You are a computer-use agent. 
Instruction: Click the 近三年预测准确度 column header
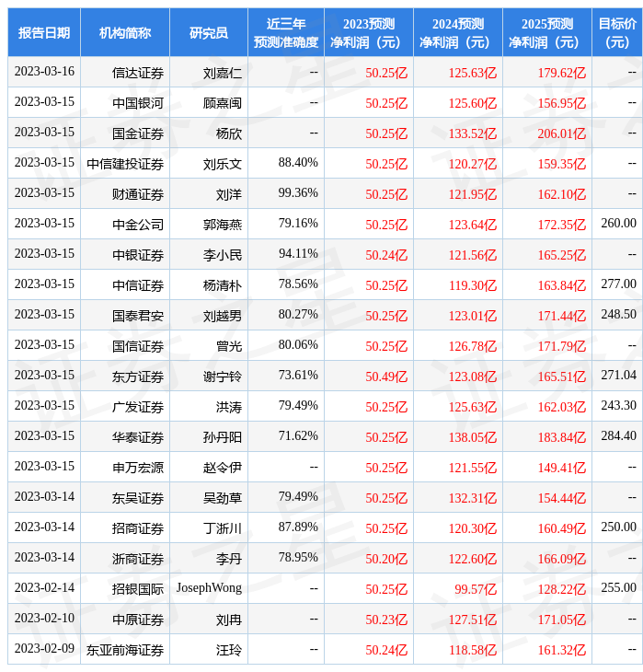[x=286, y=32]
